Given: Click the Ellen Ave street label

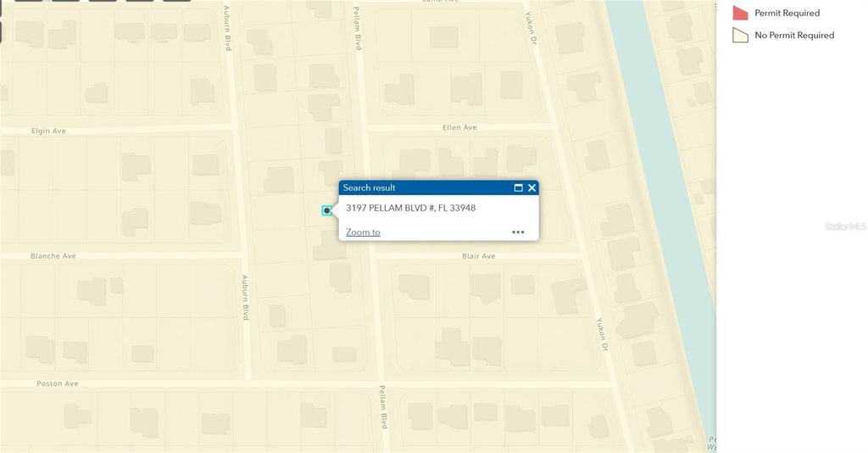Looking at the screenshot, I should pyautogui.click(x=459, y=127).
